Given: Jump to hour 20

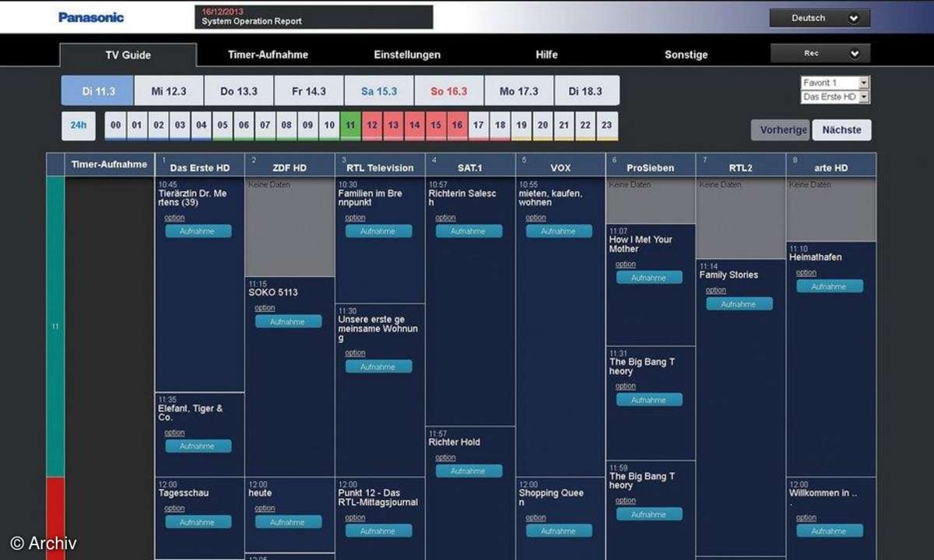Looking at the screenshot, I should 542,125.
